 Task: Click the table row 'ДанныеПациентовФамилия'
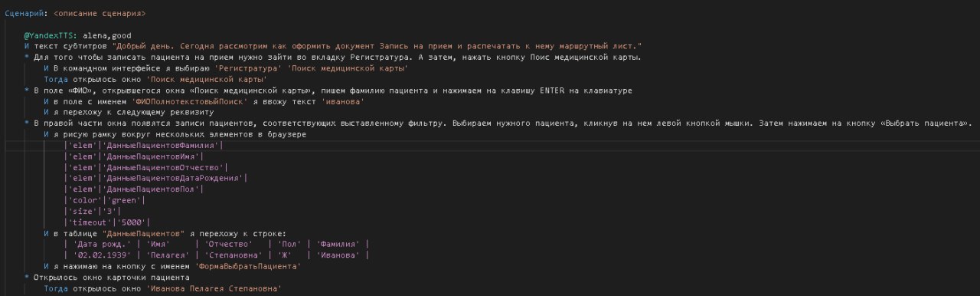144,145
